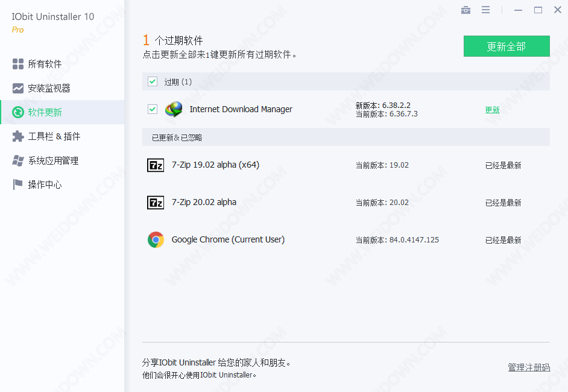Minimize the IObit Uninstaller window
This screenshot has width=568, height=392.
pos(518,10)
